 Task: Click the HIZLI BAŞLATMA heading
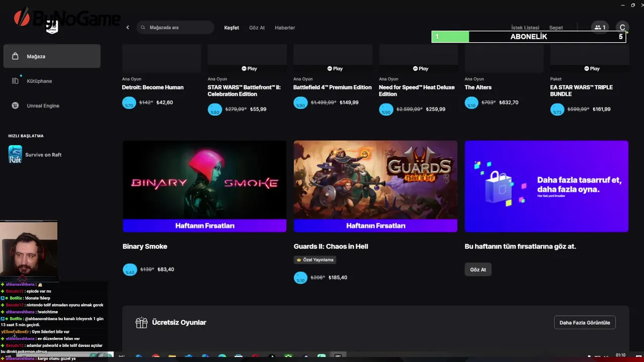click(26, 136)
